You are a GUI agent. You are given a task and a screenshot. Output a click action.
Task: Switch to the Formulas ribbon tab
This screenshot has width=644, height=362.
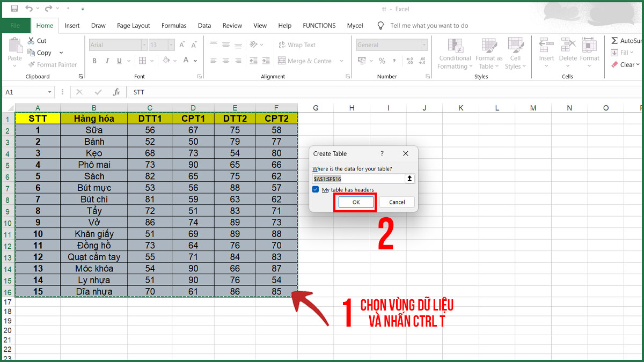click(174, 25)
